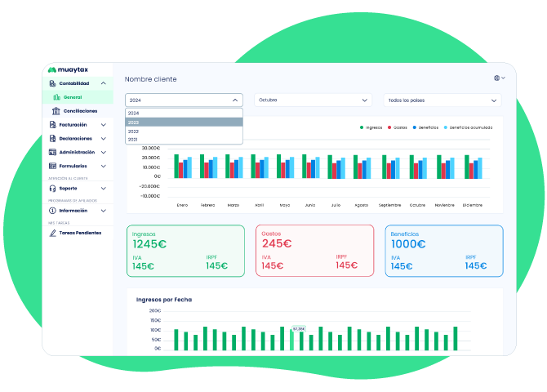The height and width of the screenshot is (392, 547).
Task: Click the blue Beneficios legend dot
Action: tap(416, 127)
